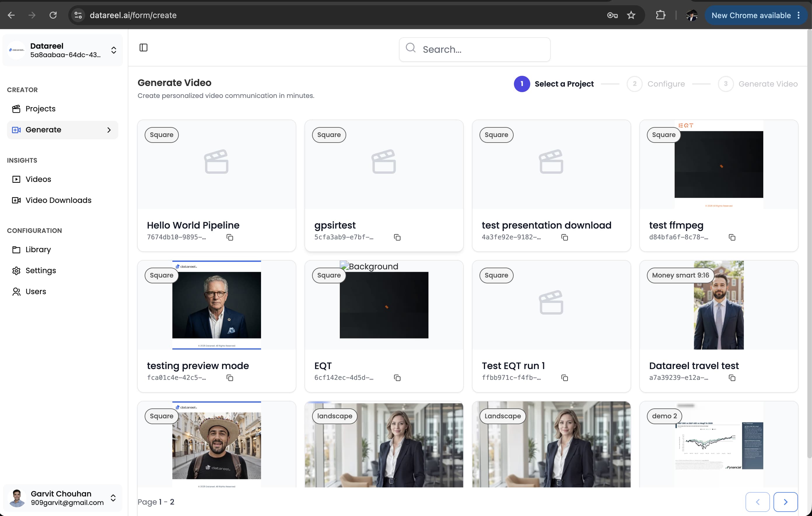Image resolution: width=812 pixels, height=516 pixels.
Task: Open Settings in the sidebar
Action: pyautogui.click(x=63, y=271)
